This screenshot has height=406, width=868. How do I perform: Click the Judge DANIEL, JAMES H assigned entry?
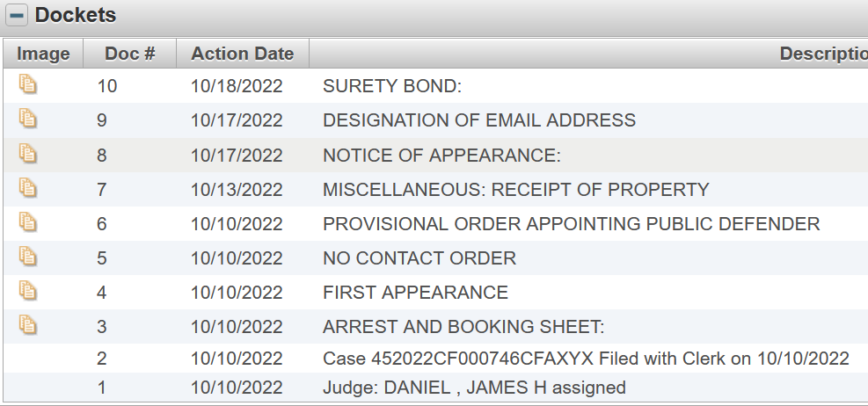point(474,388)
